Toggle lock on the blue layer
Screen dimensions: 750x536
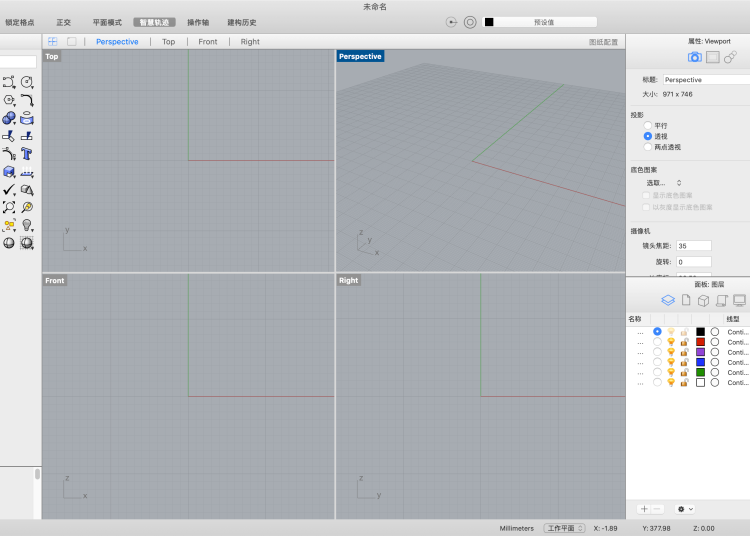pos(685,362)
